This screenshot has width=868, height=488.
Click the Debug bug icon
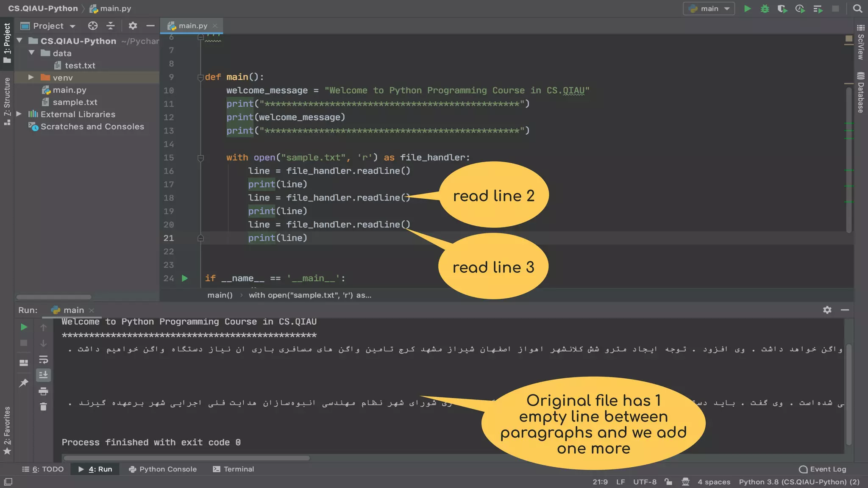click(x=765, y=8)
